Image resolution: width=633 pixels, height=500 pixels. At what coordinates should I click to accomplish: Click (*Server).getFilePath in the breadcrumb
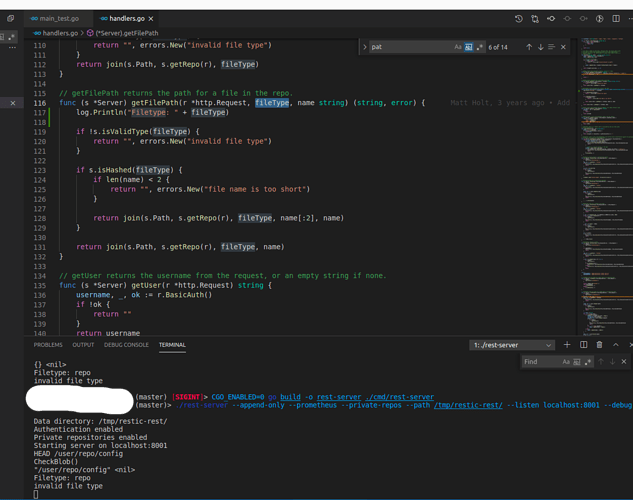pos(127,33)
